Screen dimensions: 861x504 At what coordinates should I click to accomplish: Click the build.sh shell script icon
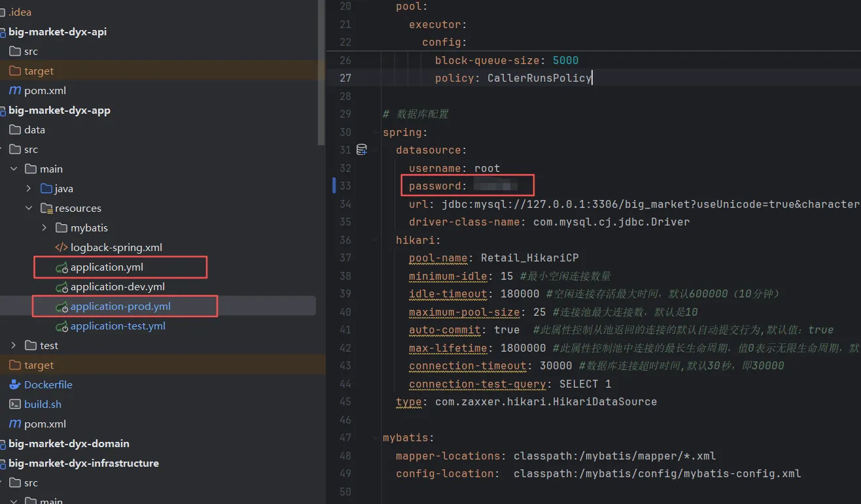tap(14, 404)
